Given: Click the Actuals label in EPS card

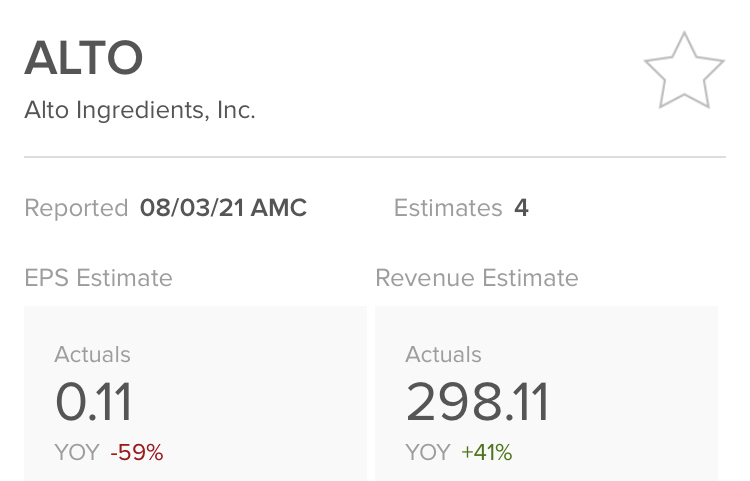Looking at the screenshot, I should pyautogui.click(x=92, y=354).
